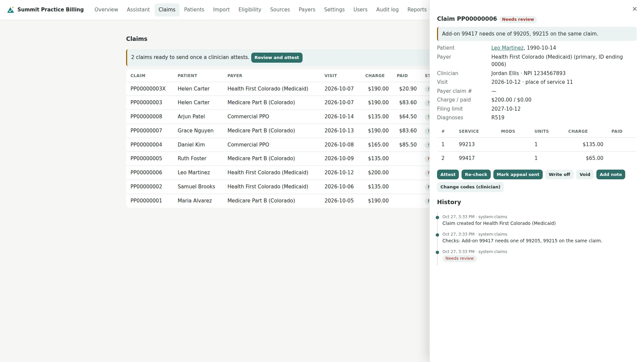Open the Import page
The image size is (644, 362).
click(x=221, y=10)
